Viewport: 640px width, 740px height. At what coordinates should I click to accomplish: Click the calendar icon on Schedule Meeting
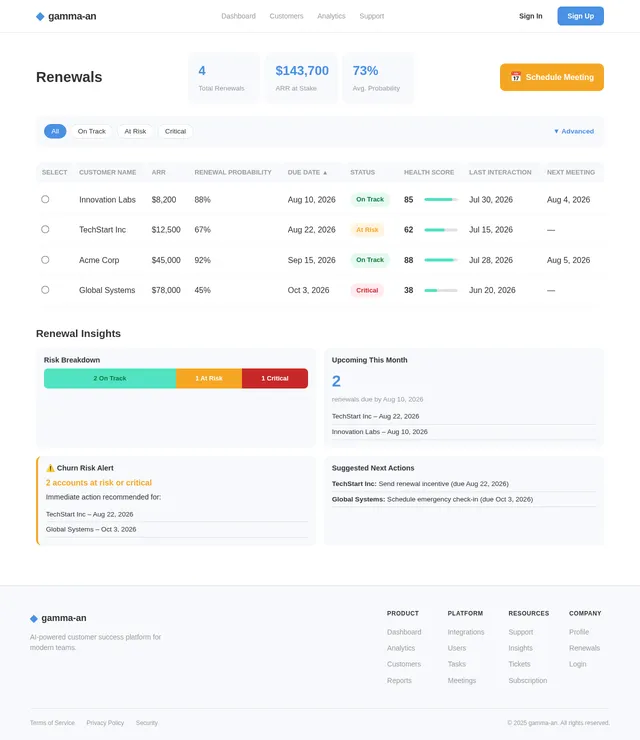pyautogui.click(x=516, y=77)
